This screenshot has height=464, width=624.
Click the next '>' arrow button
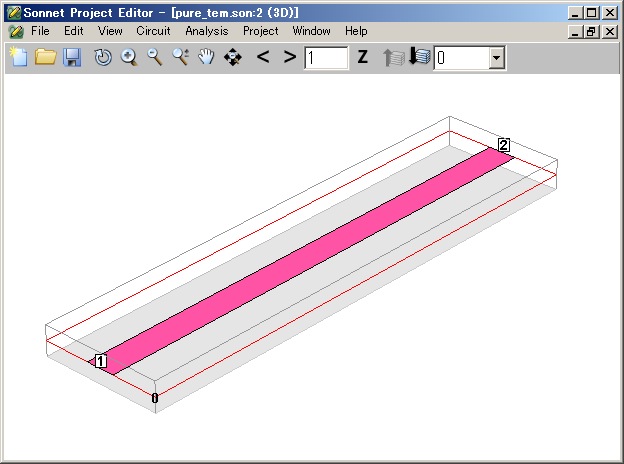click(290, 57)
